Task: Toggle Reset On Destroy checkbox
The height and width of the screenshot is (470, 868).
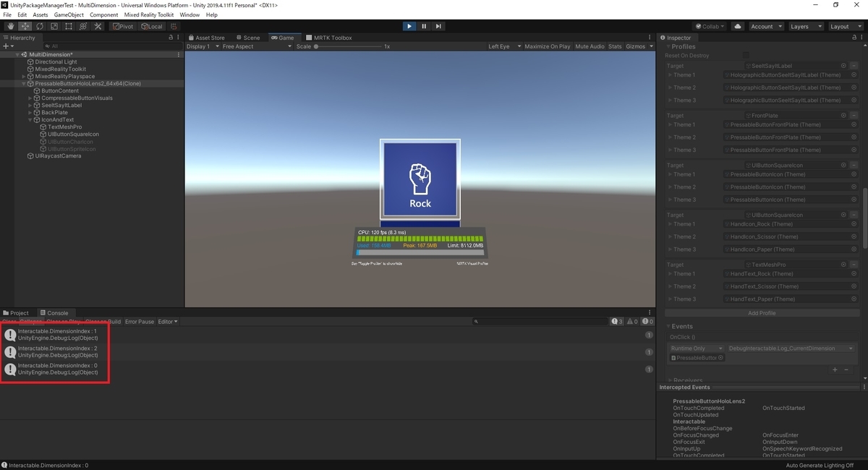Action: [746, 56]
